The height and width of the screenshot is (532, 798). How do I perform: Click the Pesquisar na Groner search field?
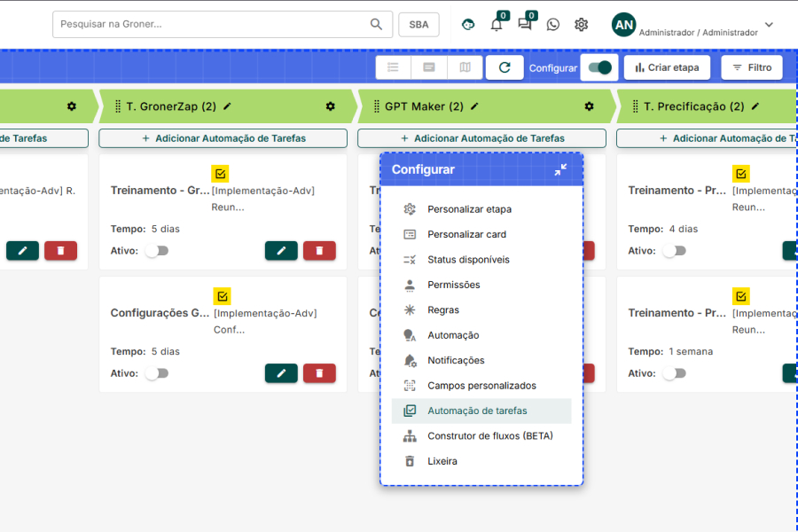pos(213,25)
